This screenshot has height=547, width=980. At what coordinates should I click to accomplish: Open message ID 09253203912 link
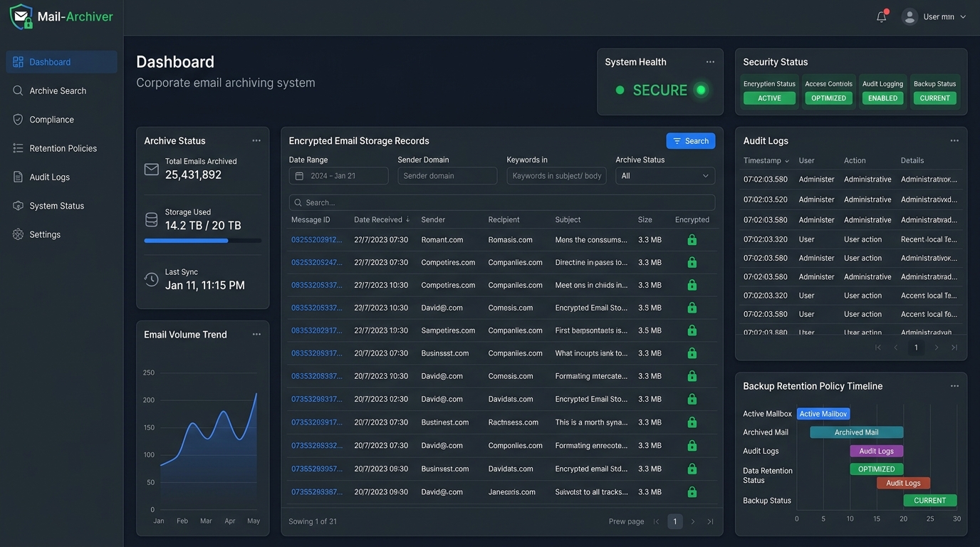316,240
